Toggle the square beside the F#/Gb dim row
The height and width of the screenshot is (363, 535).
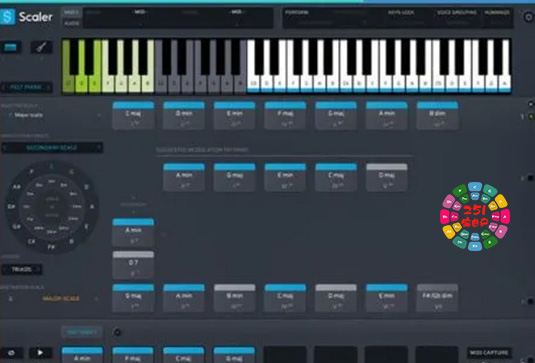[x=530, y=301]
